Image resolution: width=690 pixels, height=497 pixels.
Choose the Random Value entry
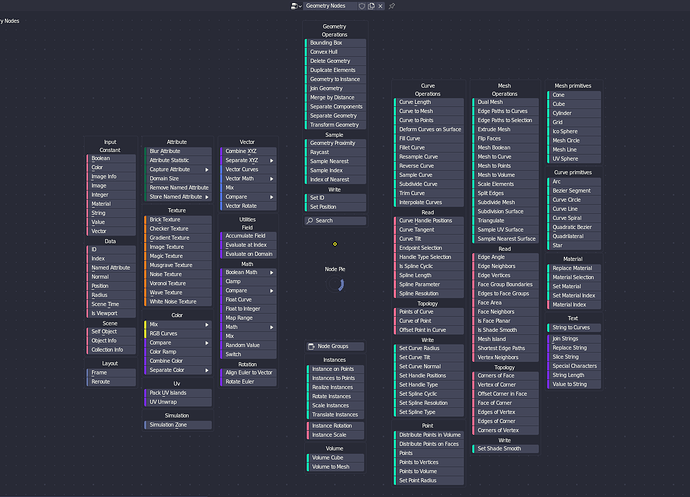[248, 345]
